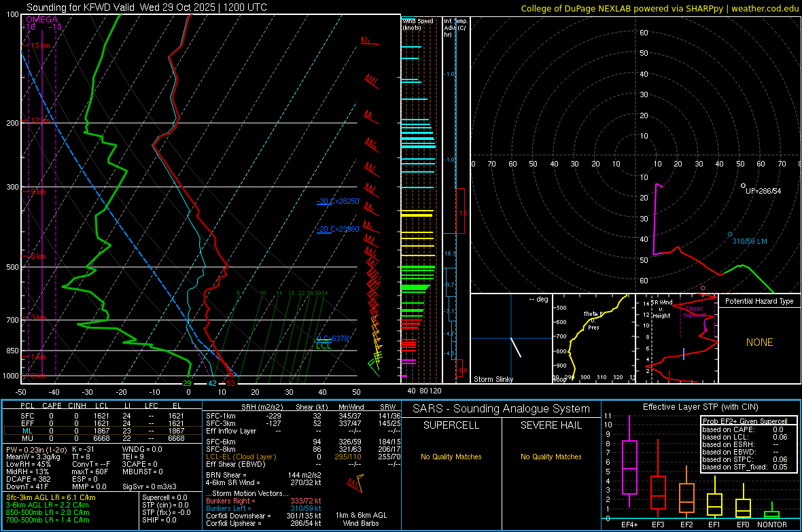Click the Bunkers Left = 310/59 kt line
Viewport: 802px width, 532px height.
[264, 508]
